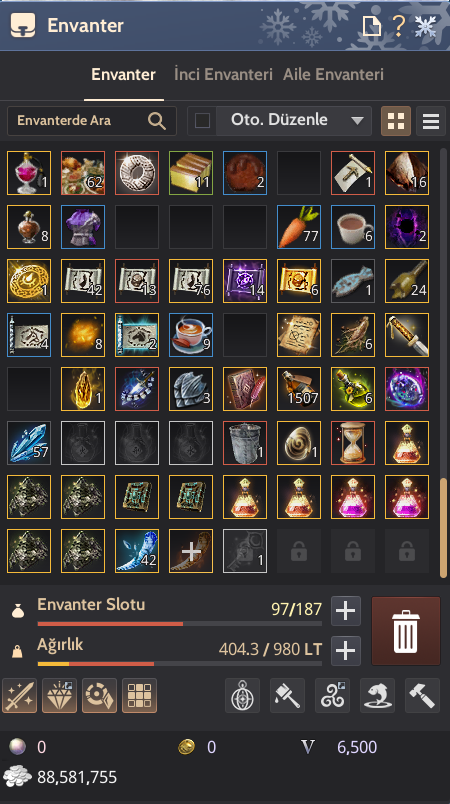The width and height of the screenshot is (450, 804).
Task: Click the sword with sparkles icon
Action: (19, 695)
